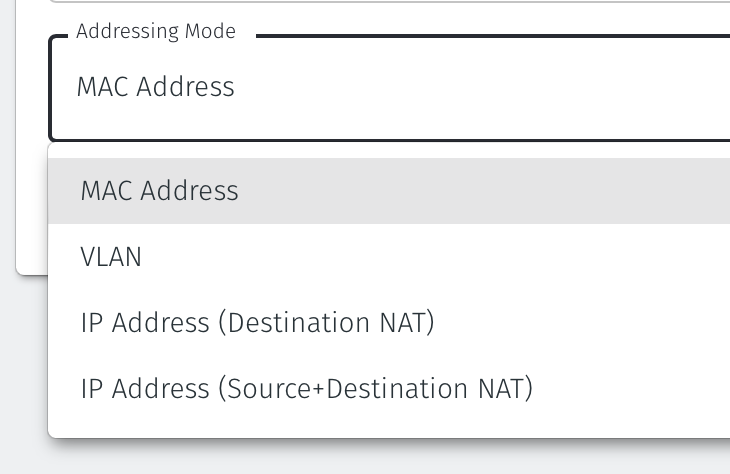Viewport: 730px width, 474px height.
Task: Choose IP Address (Destination NAT) addressing mode
Action: (x=257, y=323)
